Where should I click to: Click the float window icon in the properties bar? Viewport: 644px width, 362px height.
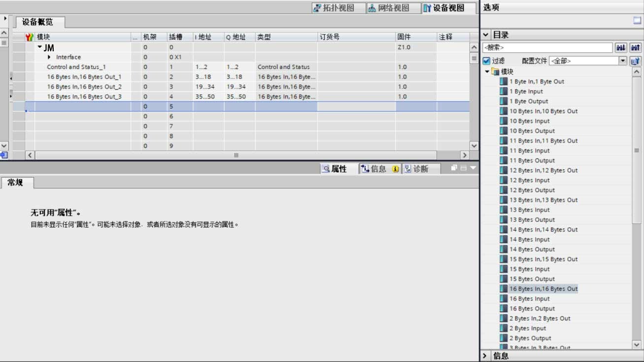(x=454, y=168)
